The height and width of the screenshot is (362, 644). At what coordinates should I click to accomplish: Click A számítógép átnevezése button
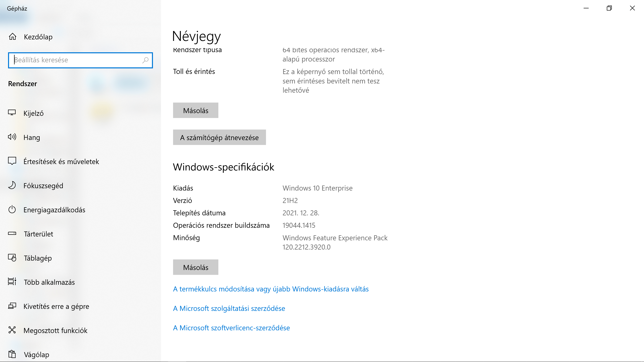(x=219, y=137)
